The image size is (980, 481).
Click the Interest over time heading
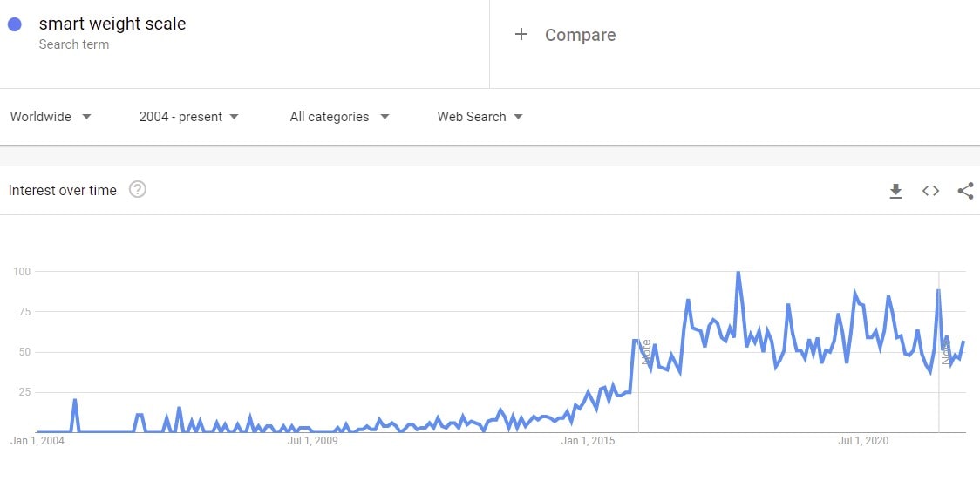63,191
